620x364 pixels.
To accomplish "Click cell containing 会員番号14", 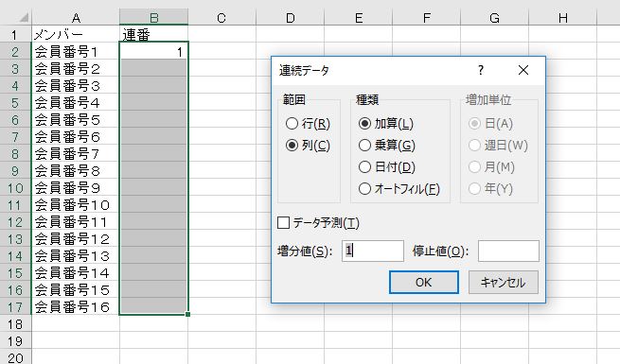I will pyautogui.click(x=76, y=272).
